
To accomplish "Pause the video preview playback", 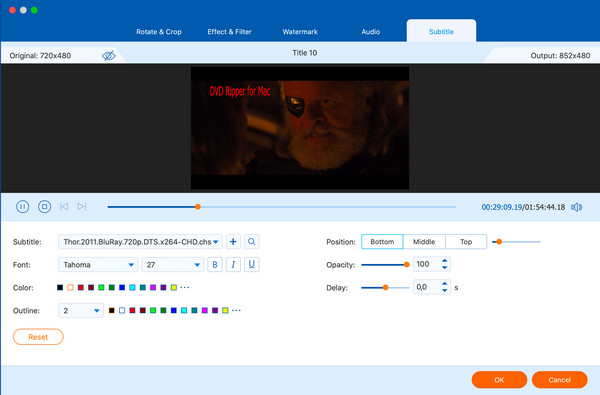I will (23, 207).
